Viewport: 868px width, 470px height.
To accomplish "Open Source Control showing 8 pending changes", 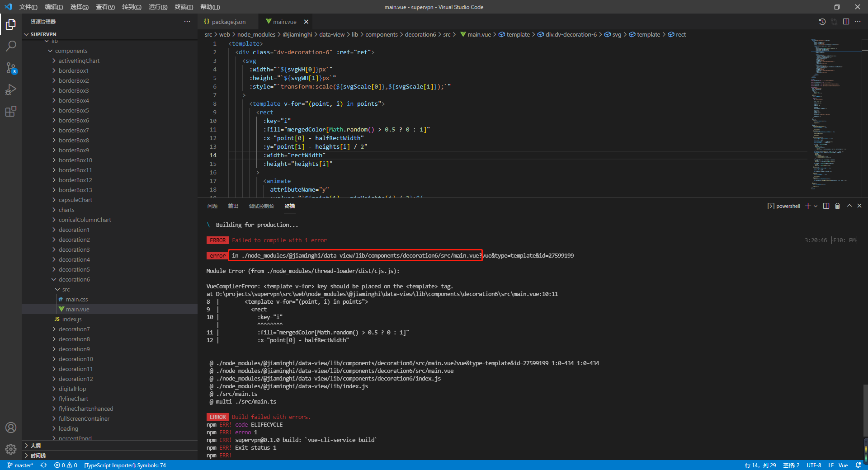I will coord(11,68).
